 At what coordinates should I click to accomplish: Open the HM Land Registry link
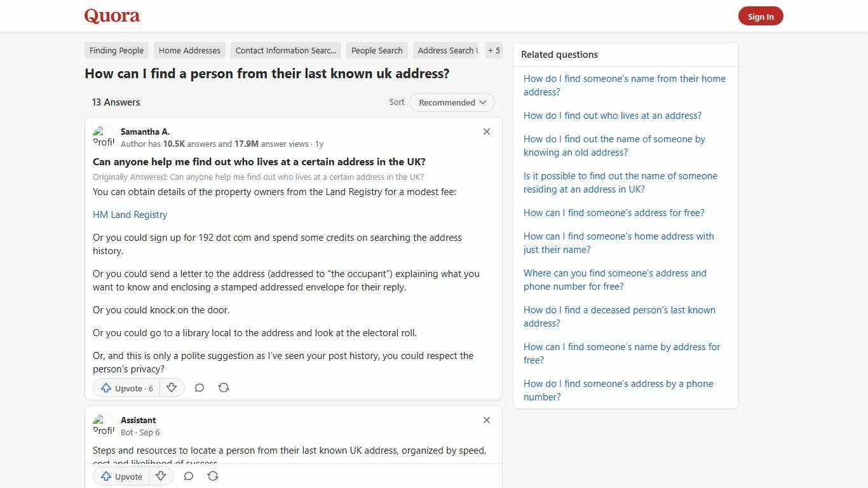coord(130,214)
